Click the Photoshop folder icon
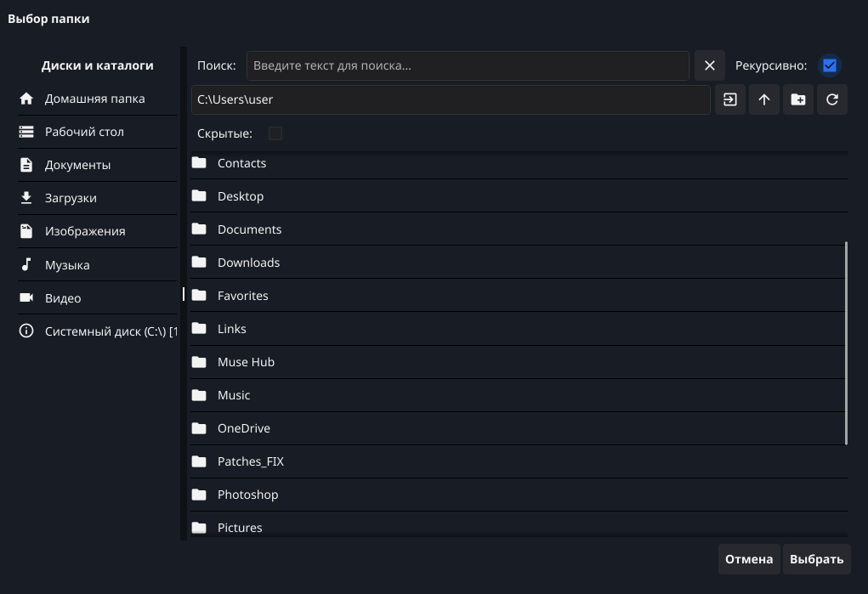 click(x=199, y=495)
